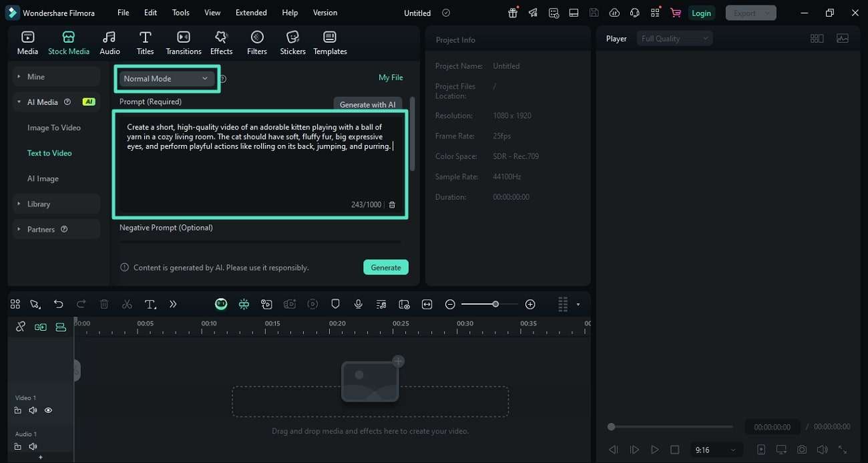Viewport: 868px width, 463px height.
Task: Click the marker shield icon
Action: [x=336, y=304]
